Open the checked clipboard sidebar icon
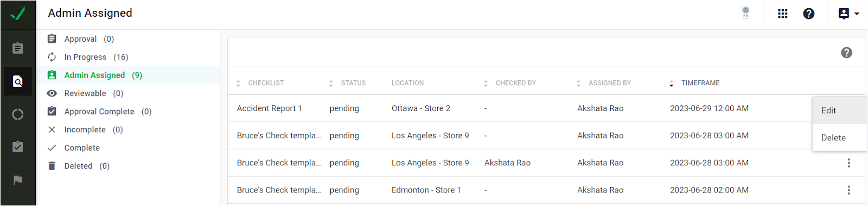This screenshot has width=868, height=206. [18, 147]
